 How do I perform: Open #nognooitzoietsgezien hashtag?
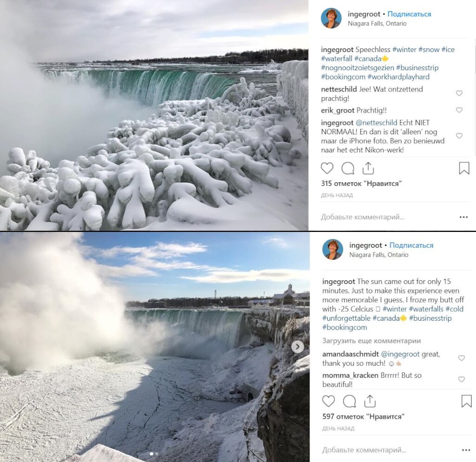point(357,68)
